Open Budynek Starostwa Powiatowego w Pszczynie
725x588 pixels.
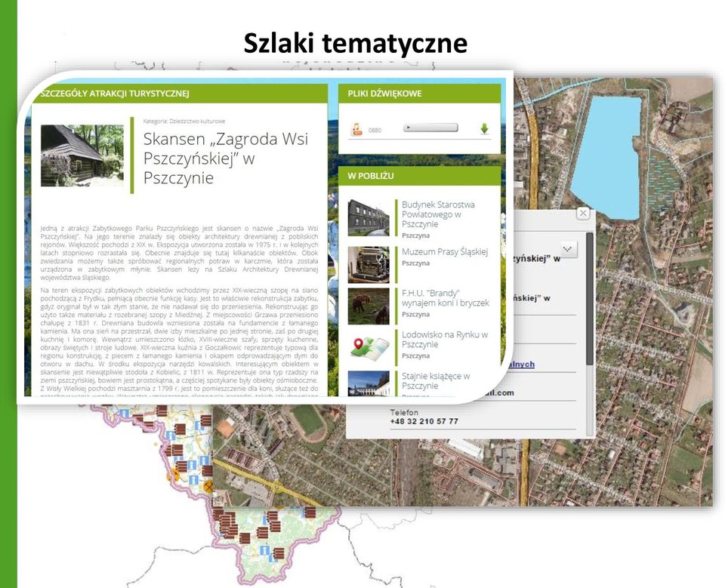(438, 214)
